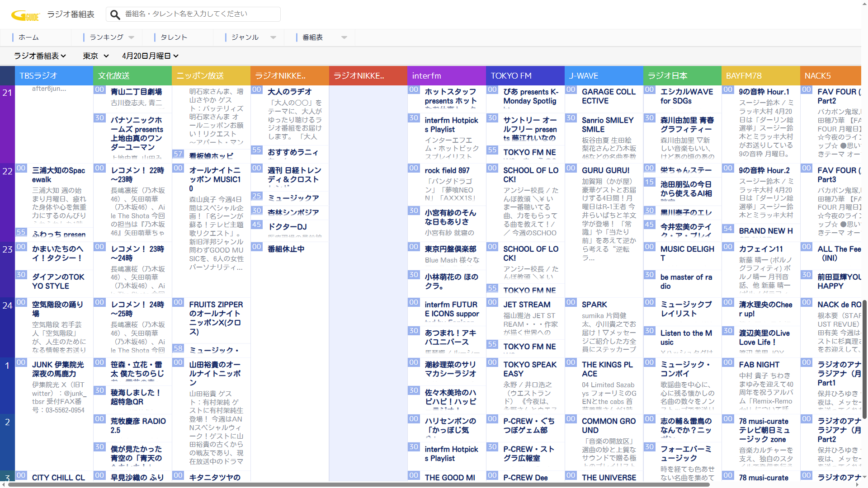Expand the ランキング dropdown arrow
The image size is (868, 488).
[132, 38]
